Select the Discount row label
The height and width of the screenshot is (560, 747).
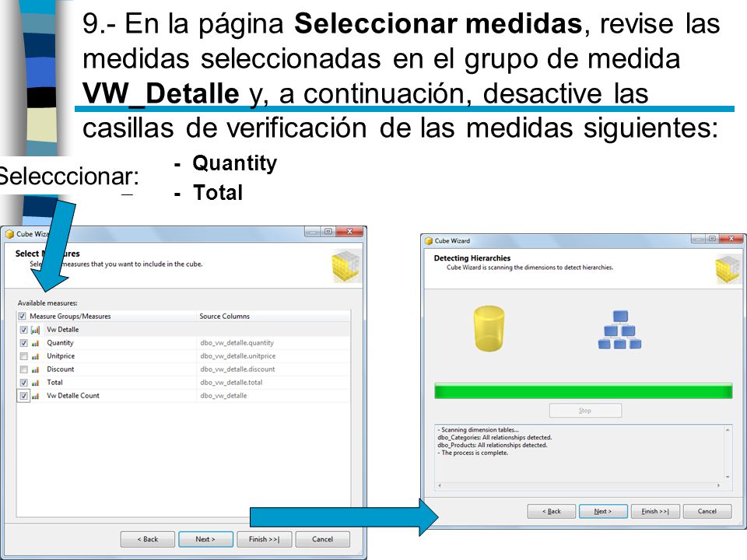tap(61, 369)
